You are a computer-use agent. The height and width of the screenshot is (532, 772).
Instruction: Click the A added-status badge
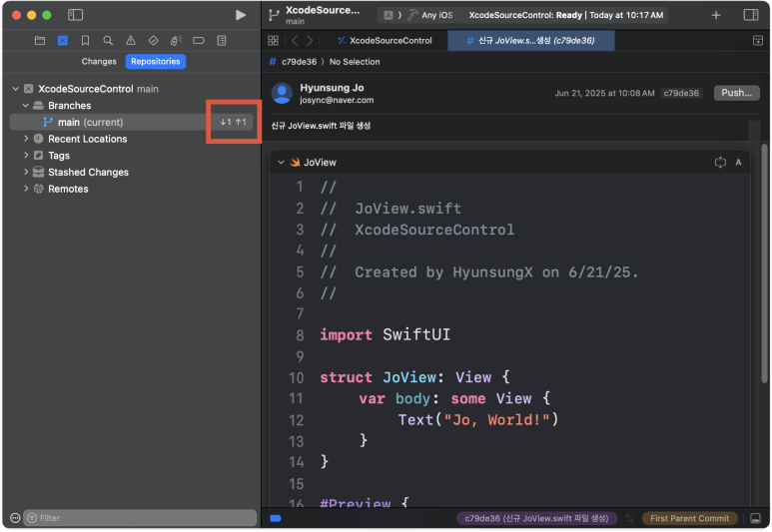point(738,162)
